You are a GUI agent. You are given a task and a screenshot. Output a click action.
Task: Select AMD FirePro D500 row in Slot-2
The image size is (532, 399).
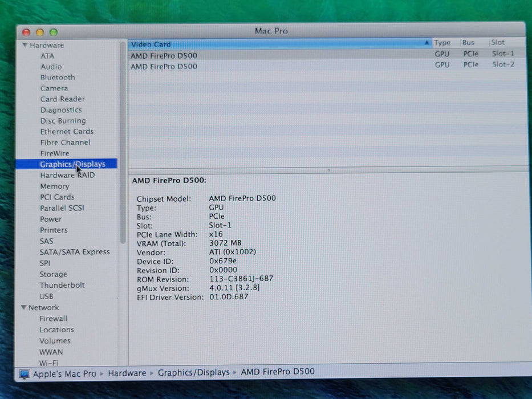(x=326, y=66)
